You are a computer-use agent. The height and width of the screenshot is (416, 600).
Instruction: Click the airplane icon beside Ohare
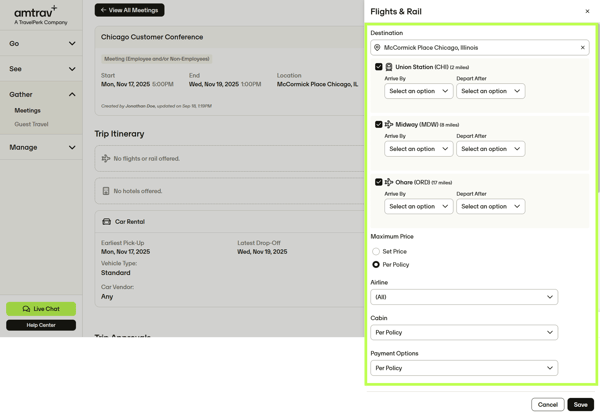pos(389,183)
